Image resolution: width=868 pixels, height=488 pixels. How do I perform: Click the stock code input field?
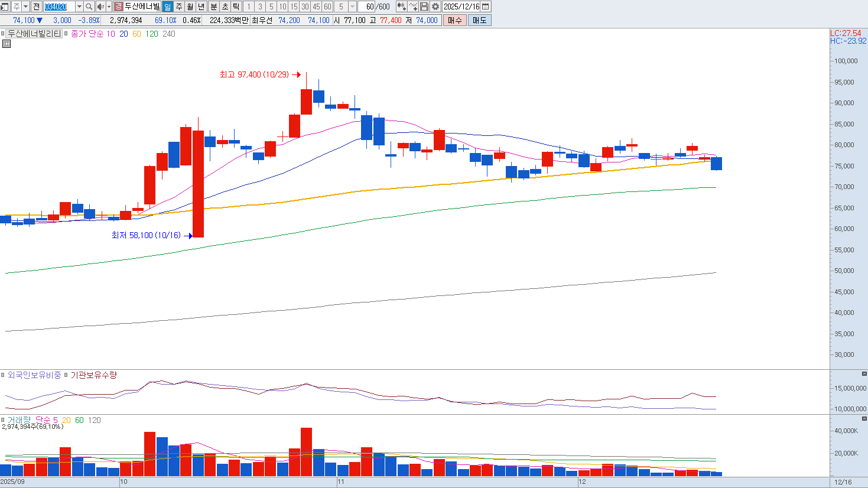pos(59,6)
